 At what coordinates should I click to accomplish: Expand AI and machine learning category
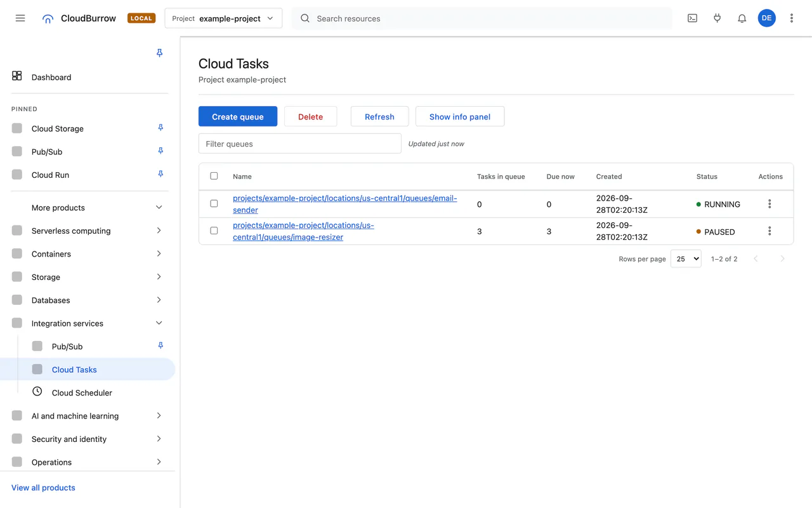[x=159, y=416]
